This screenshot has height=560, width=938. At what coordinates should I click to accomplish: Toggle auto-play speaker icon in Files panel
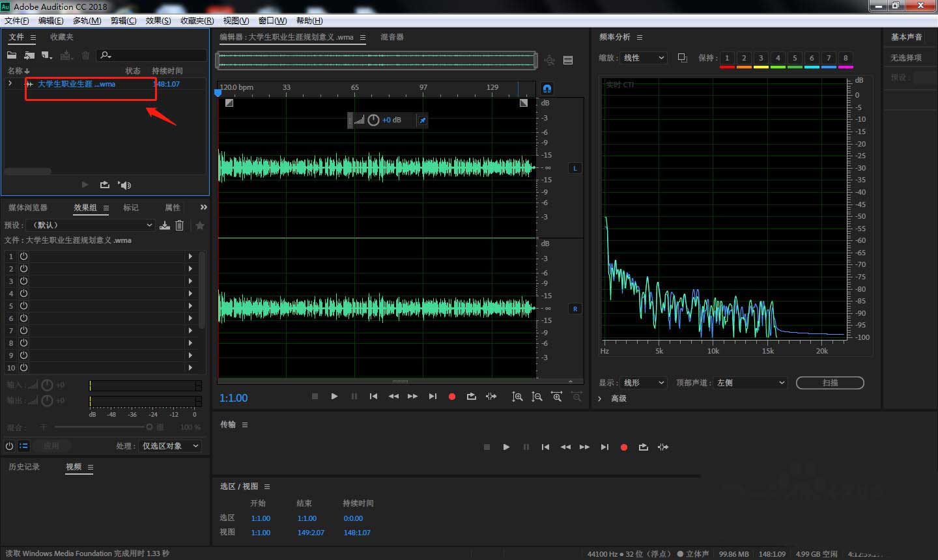coord(124,185)
